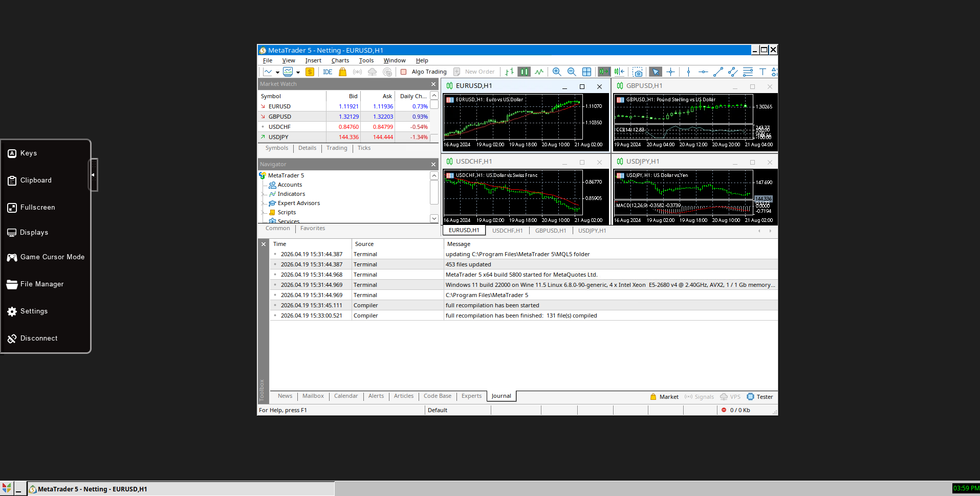
Task: Select the crosshair tool
Action: (x=670, y=72)
